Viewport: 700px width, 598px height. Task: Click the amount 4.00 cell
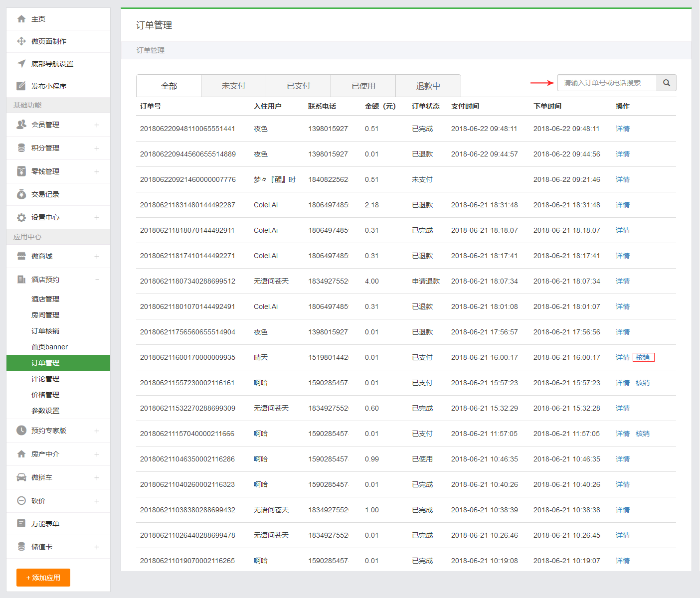point(372,281)
